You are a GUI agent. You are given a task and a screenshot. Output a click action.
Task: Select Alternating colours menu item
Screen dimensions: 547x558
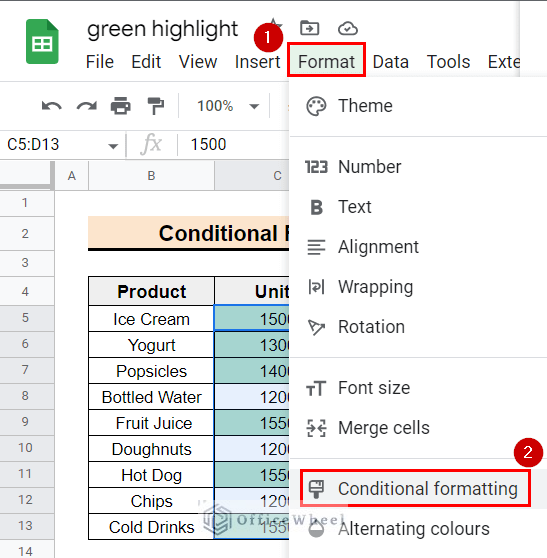click(x=418, y=529)
